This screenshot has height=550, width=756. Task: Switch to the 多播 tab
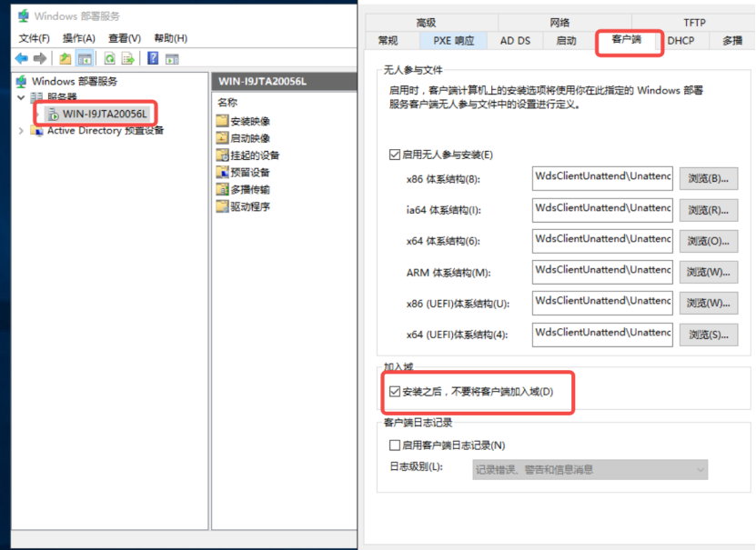(732, 41)
